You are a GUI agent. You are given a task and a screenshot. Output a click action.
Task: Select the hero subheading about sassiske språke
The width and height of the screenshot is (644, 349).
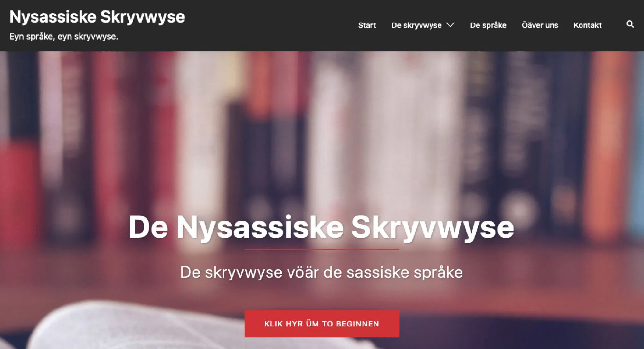coord(321,272)
